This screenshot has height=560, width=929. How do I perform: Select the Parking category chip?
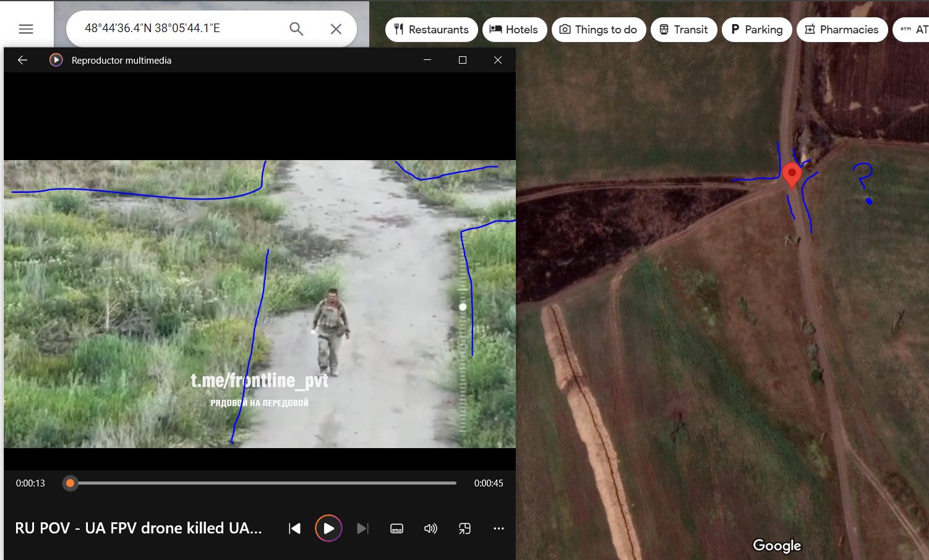coord(757,30)
